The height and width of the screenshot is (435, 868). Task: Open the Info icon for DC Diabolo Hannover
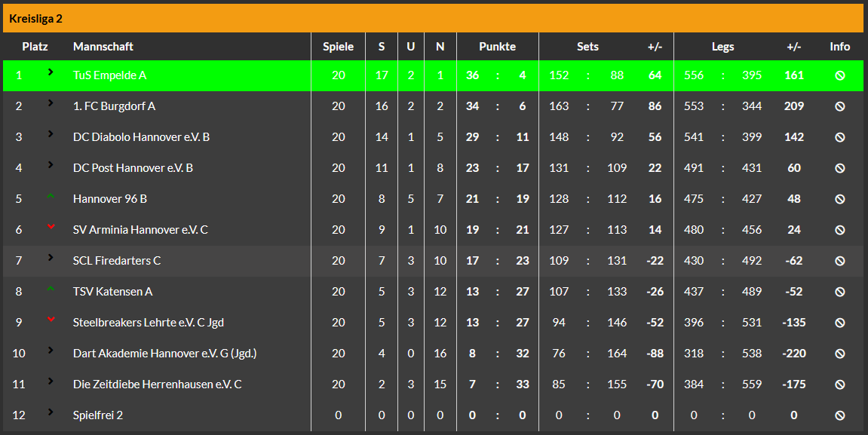[x=840, y=137]
